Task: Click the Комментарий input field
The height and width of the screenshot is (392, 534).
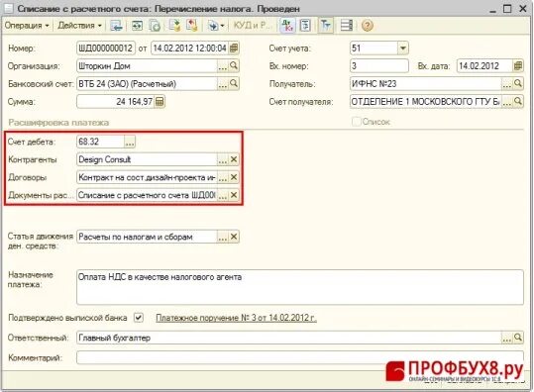Action: 300,357
